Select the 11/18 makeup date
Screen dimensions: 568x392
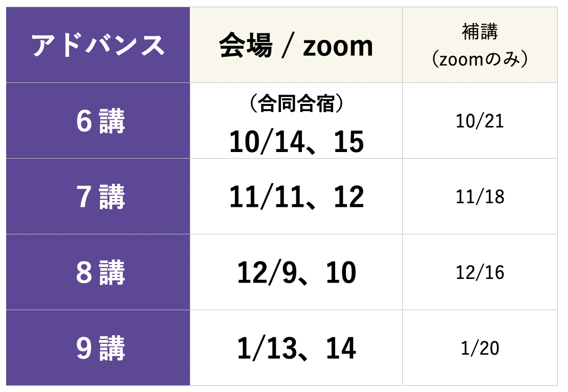[x=479, y=197]
